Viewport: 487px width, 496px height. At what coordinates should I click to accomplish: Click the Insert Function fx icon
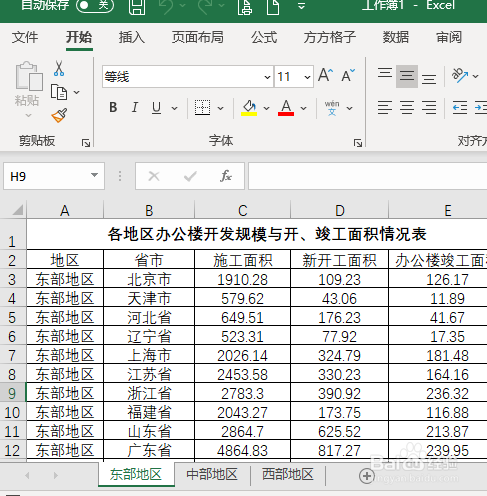[226, 176]
